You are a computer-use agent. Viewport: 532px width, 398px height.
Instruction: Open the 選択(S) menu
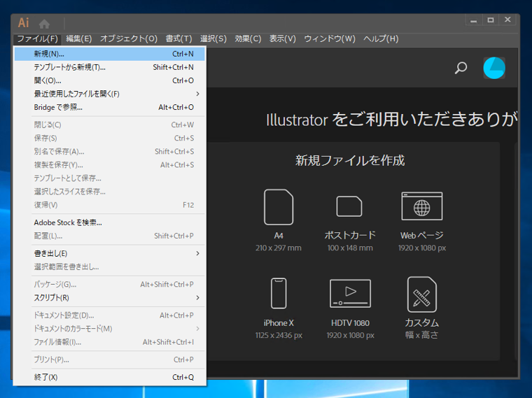[x=213, y=38]
